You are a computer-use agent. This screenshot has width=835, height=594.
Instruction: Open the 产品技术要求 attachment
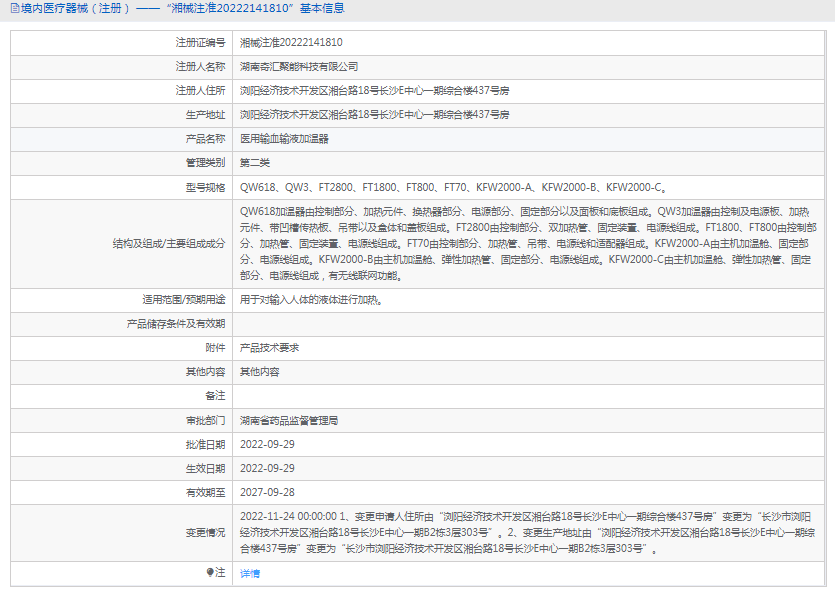[269, 348]
